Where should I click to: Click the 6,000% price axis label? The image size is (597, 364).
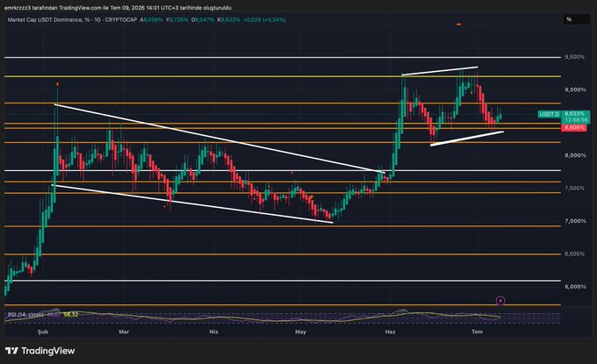point(575,287)
